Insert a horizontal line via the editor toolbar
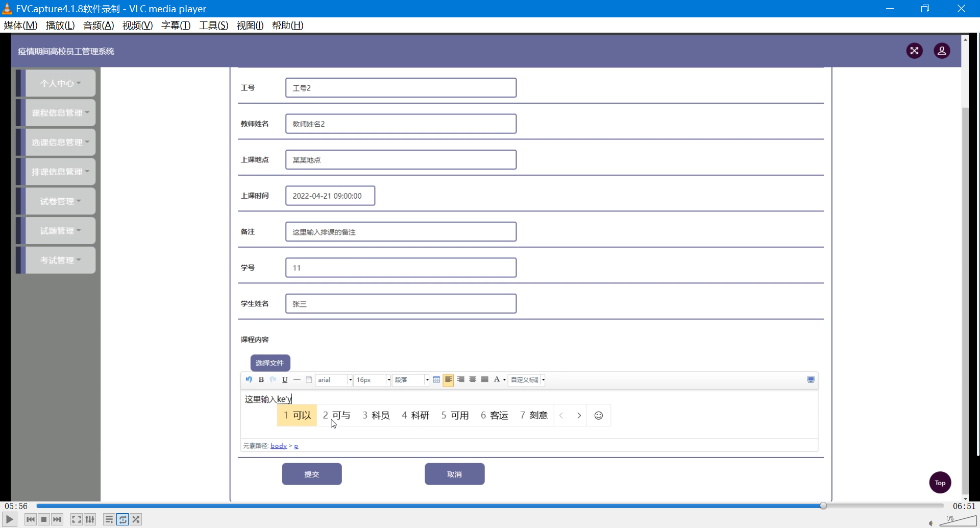The image size is (980, 528). point(297,379)
